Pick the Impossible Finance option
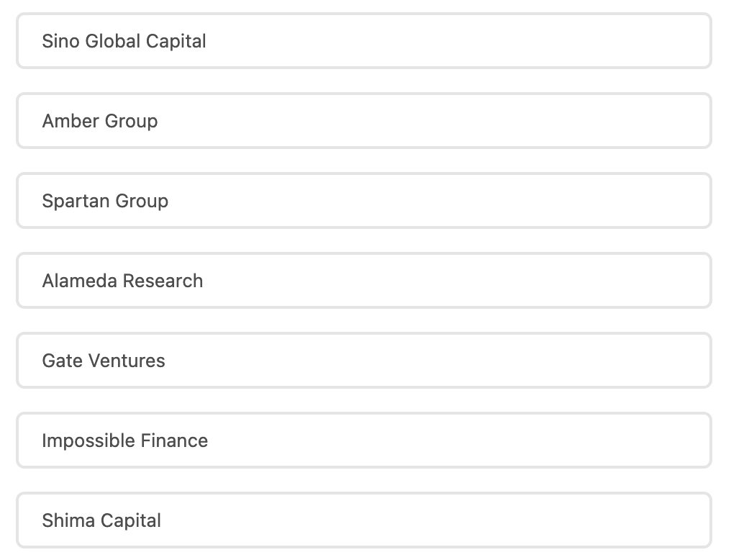Screen dimensions: 731x560 point(363,441)
